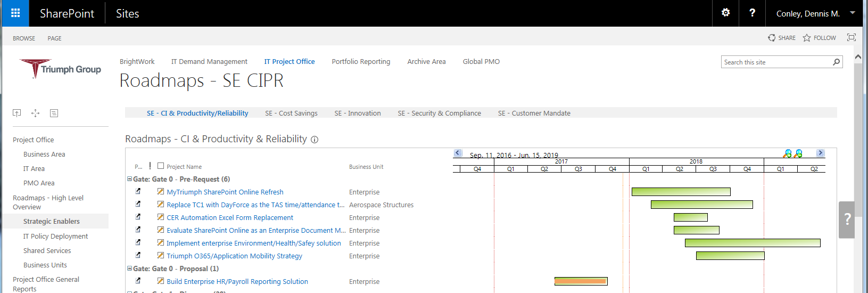Click the green Gantt bar for MyTriumph SharePoint Online Refresh
This screenshot has width=868, height=293.
pyautogui.click(x=681, y=192)
